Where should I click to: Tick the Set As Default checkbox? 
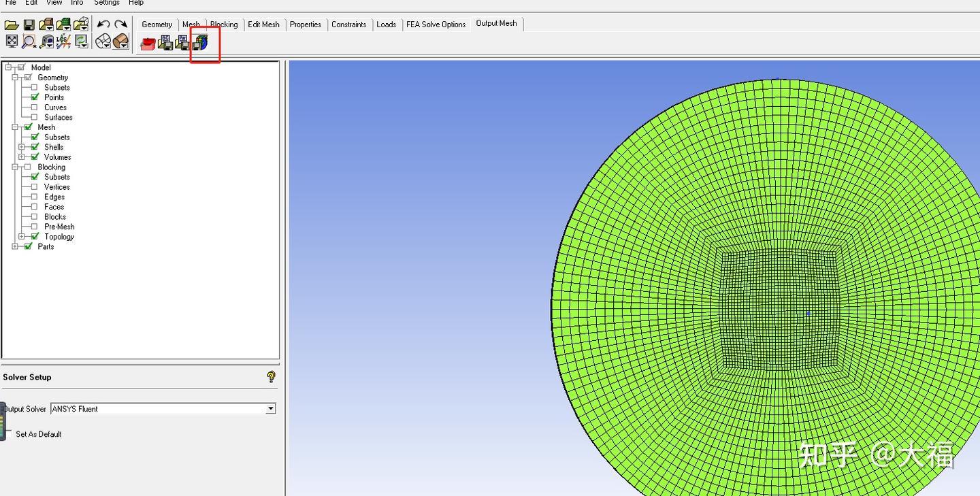coord(9,434)
